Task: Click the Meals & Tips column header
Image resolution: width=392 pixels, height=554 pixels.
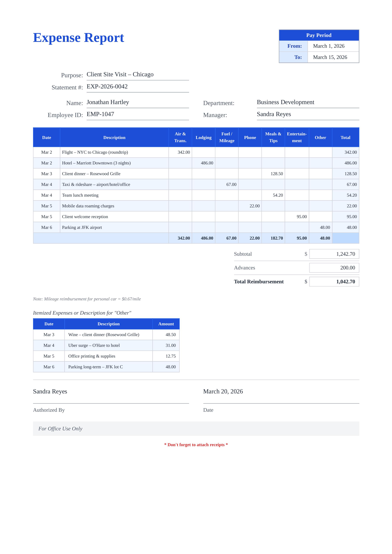Action: pyautogui.click(x=273, y=137)
